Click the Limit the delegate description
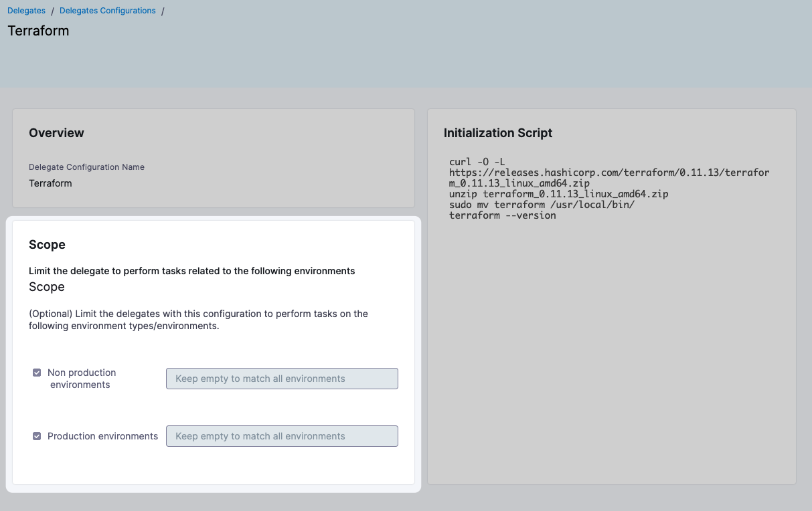 coord(191,271)
